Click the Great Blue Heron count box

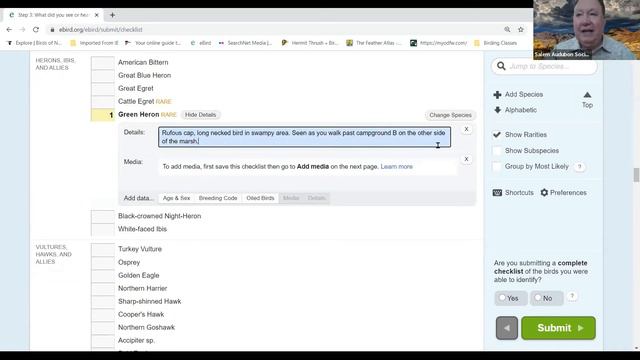(x=102, y=76)
